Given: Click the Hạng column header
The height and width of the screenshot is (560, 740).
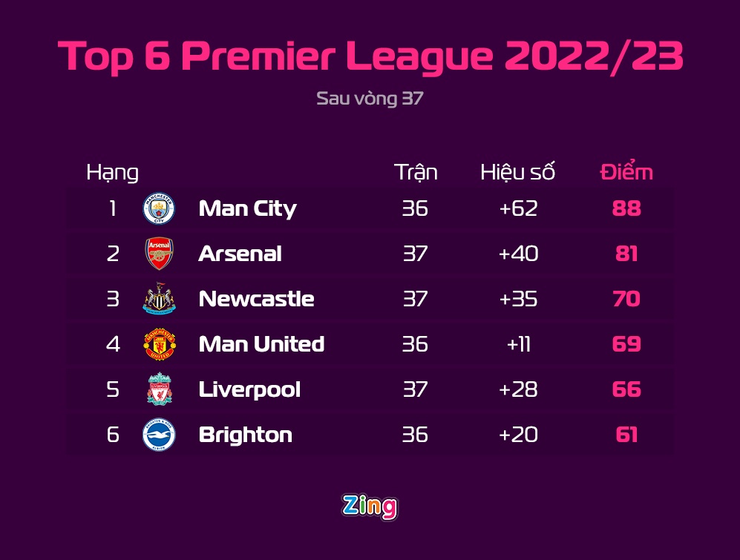Looking at the screenshot, I should point(112,172).
